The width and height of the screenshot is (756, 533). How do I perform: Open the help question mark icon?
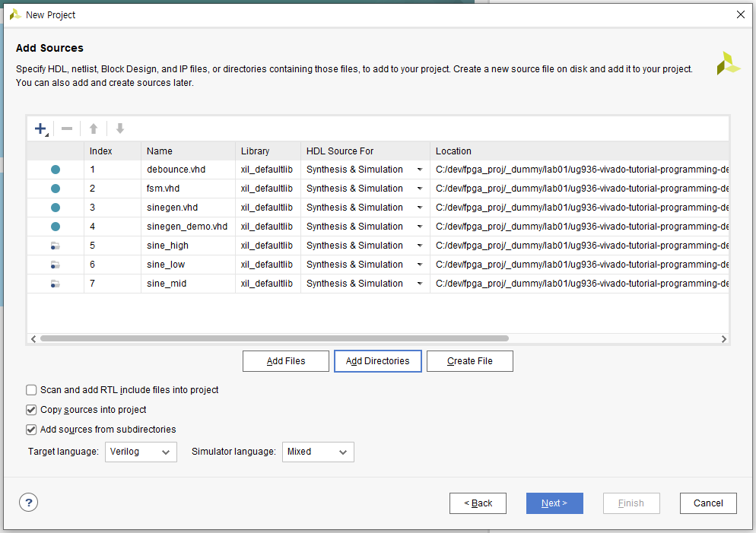click(x=28, y=503)
